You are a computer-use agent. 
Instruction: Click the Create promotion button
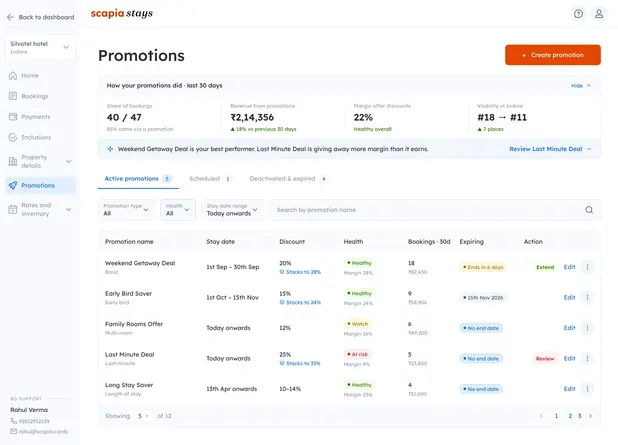click(553, 55)
